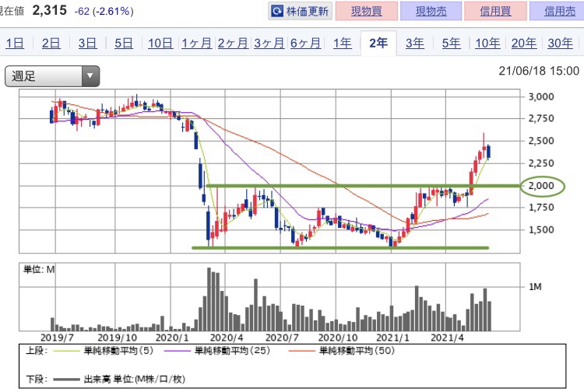Switch to the 5日 period tab

click(124, 43)
